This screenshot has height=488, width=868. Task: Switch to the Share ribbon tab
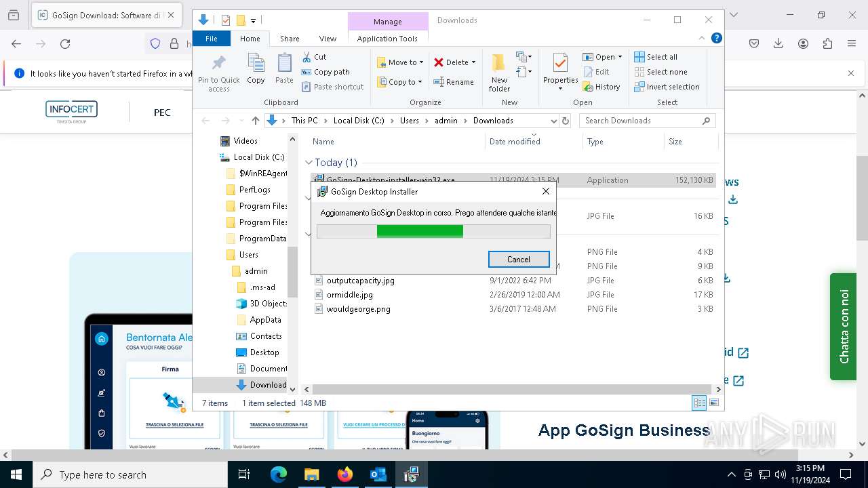tap(290, 39)
